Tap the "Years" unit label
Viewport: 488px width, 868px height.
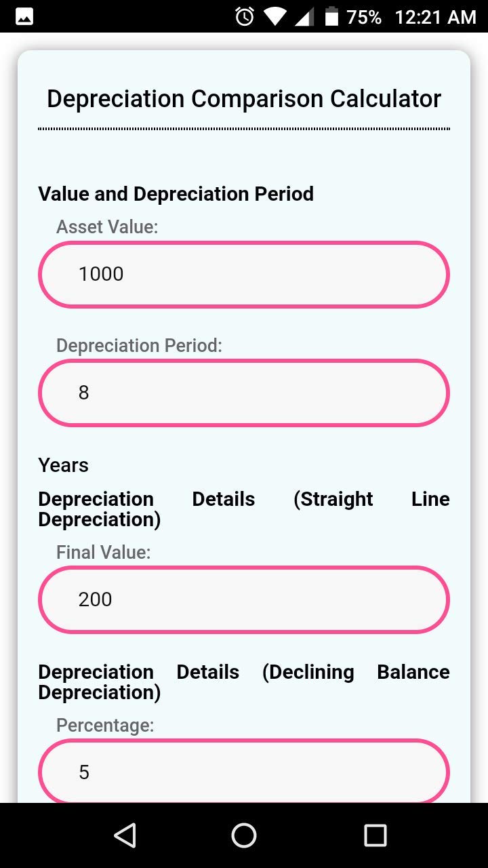click(x=64, y=465)
